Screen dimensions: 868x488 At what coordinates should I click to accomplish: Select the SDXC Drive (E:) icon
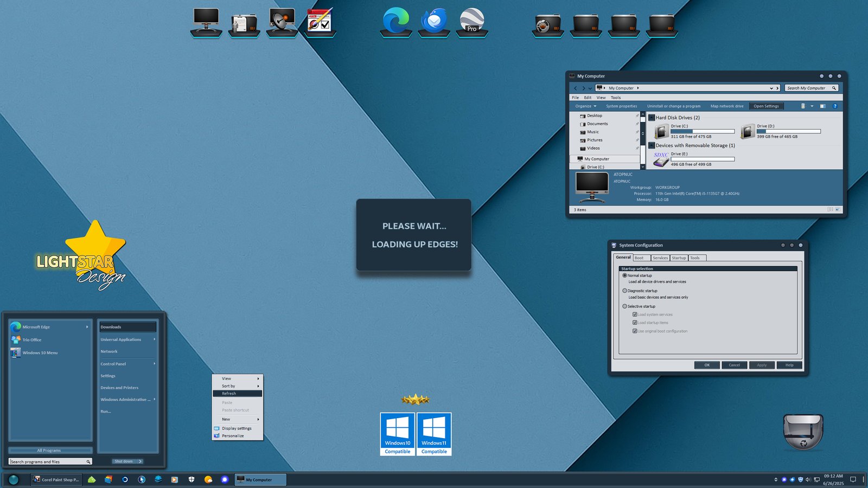coord(661,159)
